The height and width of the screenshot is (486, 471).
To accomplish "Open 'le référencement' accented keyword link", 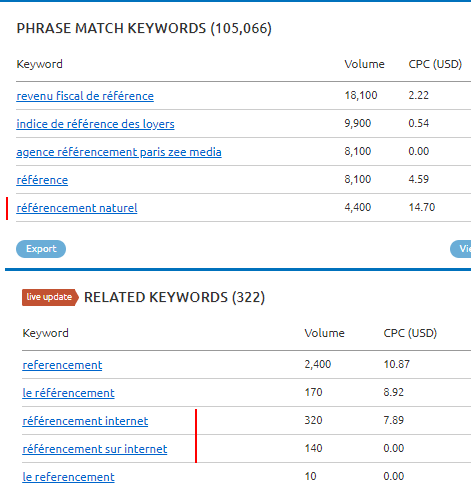I will [x=68, y=393].
